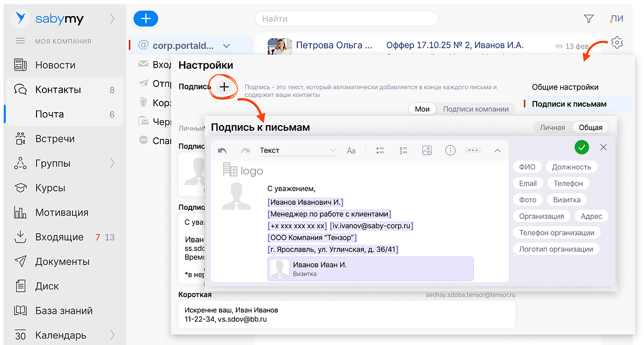644x345 pixels.
Task: Collapse the editor toolbar with chevron
Action: pyautogui.click(x=497, y=151)
